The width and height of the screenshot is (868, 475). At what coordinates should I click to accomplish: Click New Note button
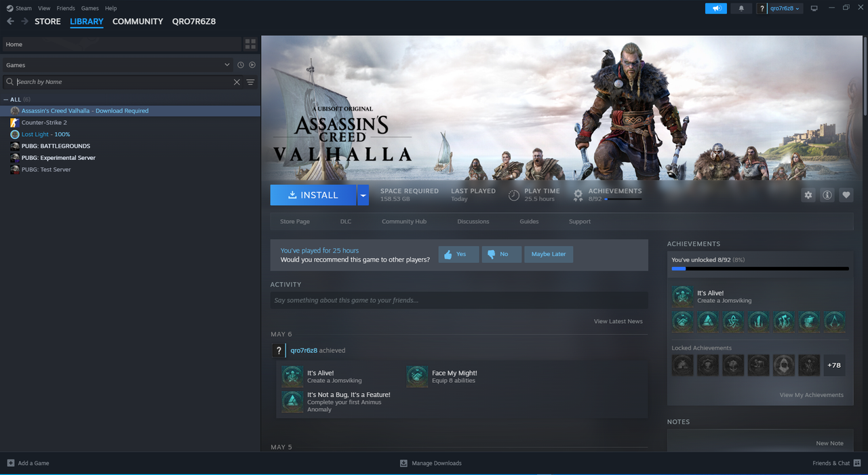click(x=830, y=443)
